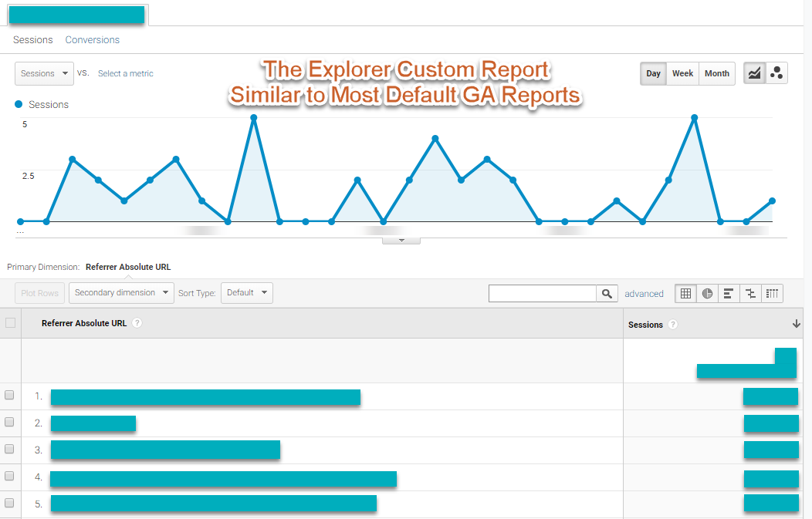Click the advanced filter link

click(644, 294)
